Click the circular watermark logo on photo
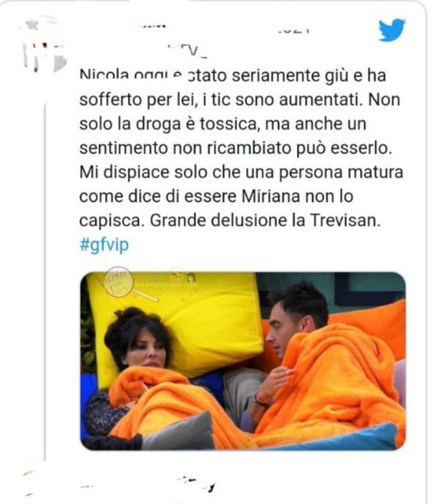Screen dimensions: 437x504 coord(118,283)
